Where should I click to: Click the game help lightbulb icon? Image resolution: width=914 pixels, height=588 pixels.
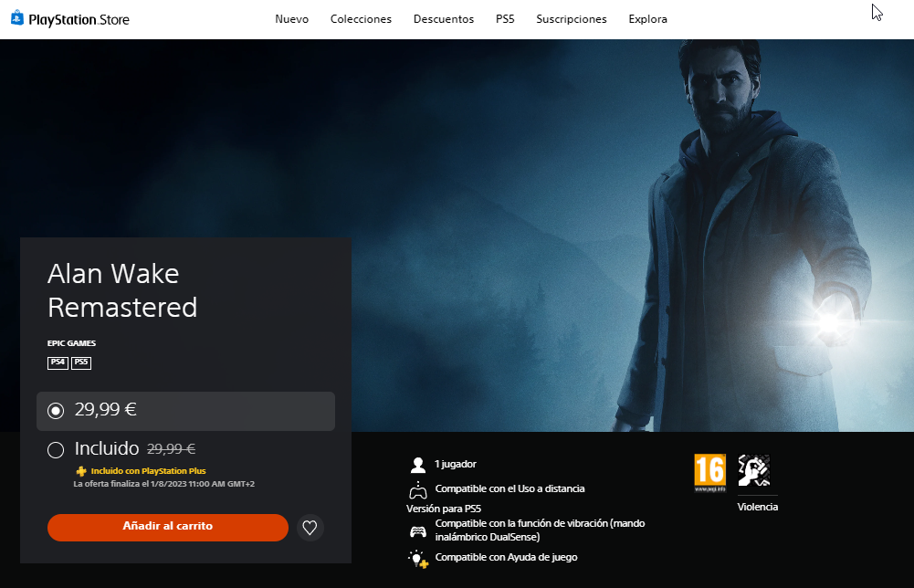[x=418, y=559]
